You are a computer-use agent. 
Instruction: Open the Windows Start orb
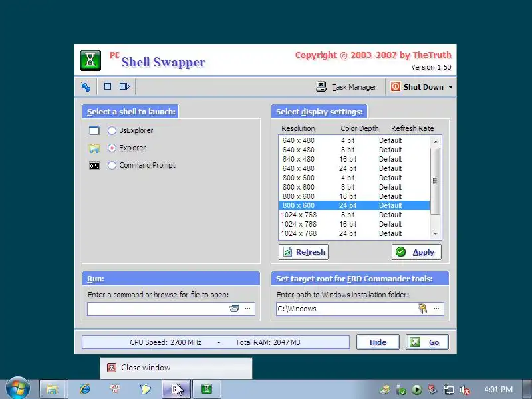18,388
